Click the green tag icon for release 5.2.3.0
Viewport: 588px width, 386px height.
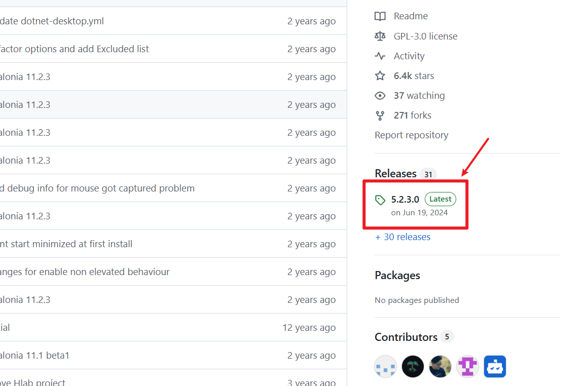click(x=380, y=200)
